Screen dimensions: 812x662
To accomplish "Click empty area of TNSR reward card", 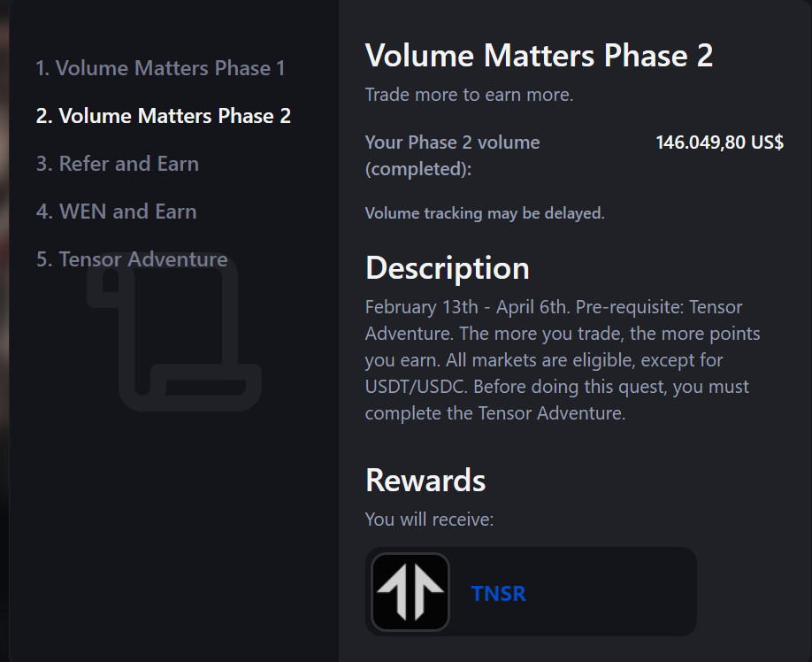I will point(619,591).
